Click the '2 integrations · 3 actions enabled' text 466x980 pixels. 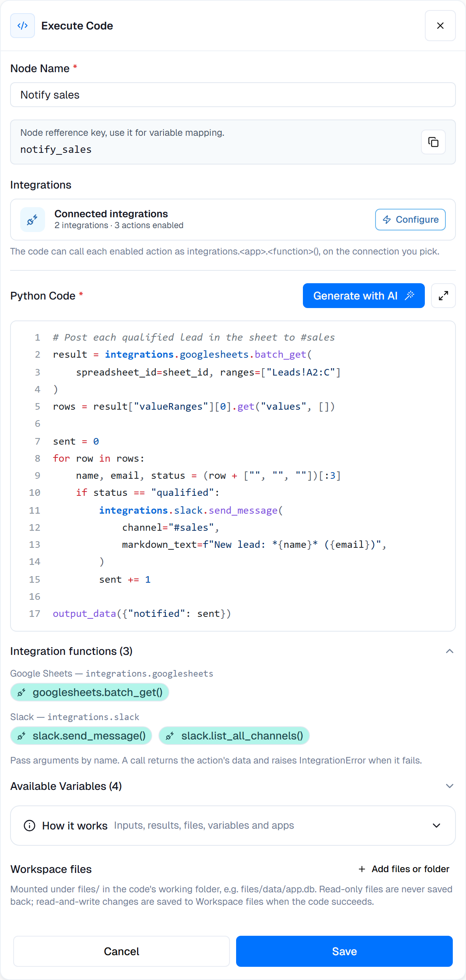(119, 225)
